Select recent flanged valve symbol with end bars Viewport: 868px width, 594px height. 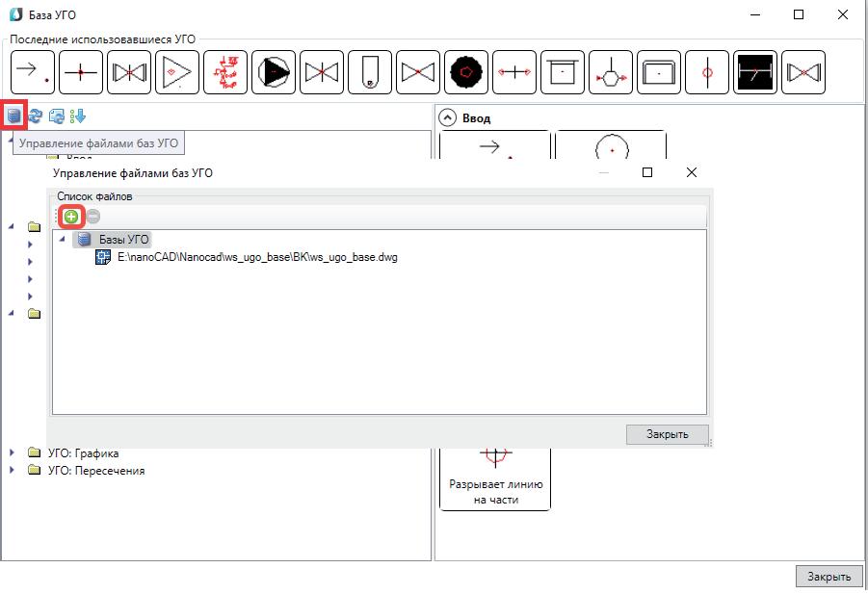click(129, 72)
